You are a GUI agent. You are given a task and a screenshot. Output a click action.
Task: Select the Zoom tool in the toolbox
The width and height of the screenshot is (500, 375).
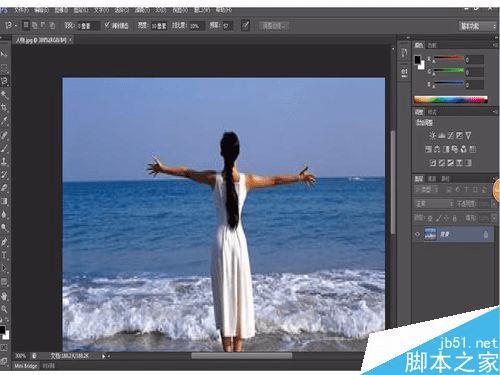(x=4, y=309)
